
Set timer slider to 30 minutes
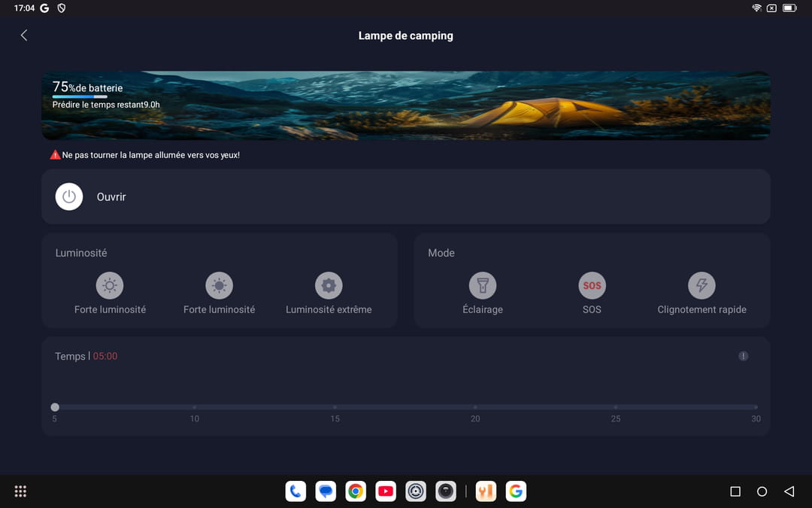coord(755,407)
